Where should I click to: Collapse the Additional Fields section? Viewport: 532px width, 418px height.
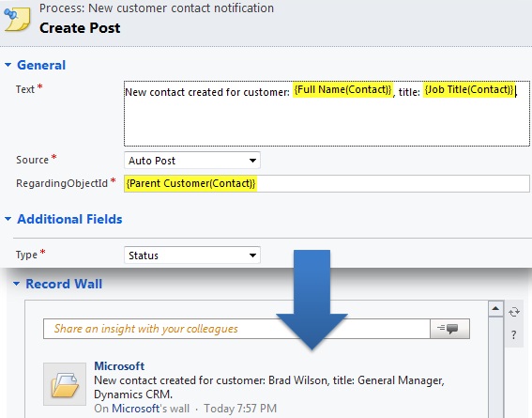point(8,219)
